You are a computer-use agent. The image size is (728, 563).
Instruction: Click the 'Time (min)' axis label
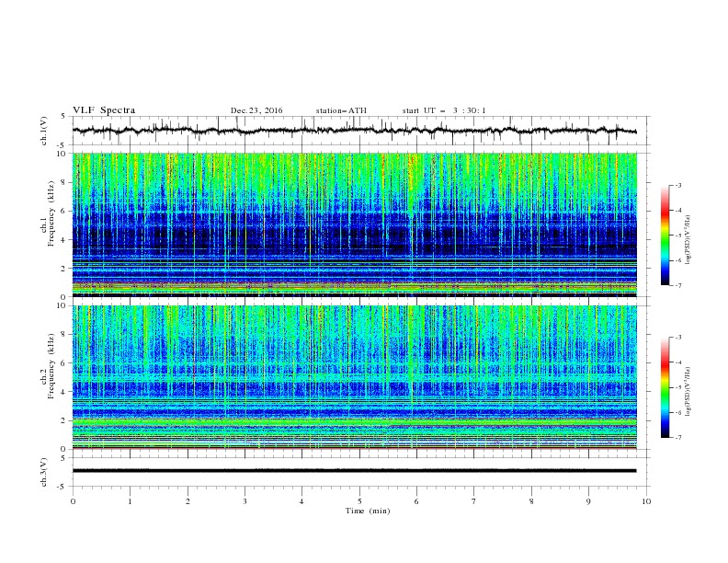pos(368,511)
